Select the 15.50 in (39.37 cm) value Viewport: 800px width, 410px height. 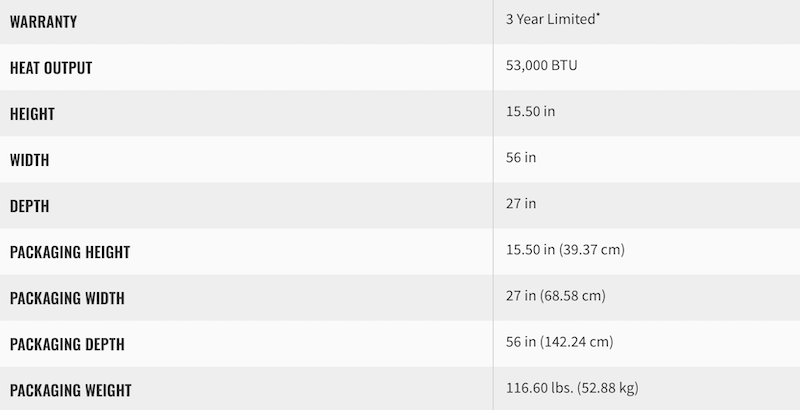[565, 249]
